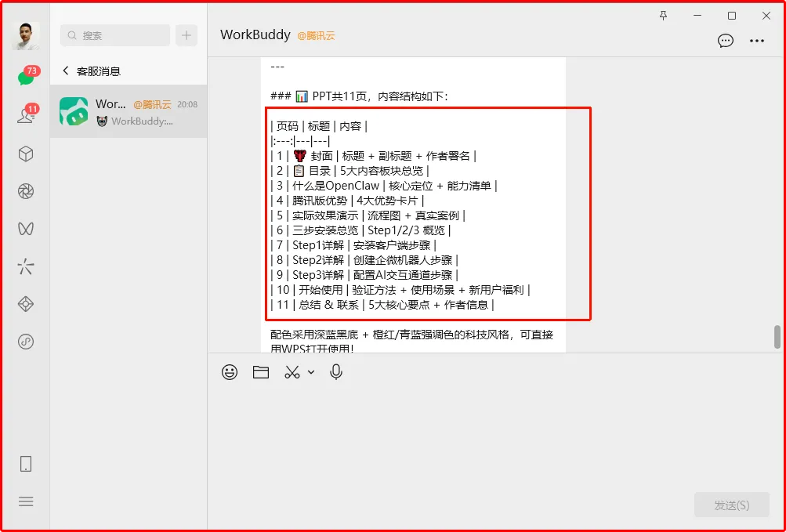Click the chat vertical scrollbar thumb
This screenshot has height=532, width=786.
tap(777, 337)
